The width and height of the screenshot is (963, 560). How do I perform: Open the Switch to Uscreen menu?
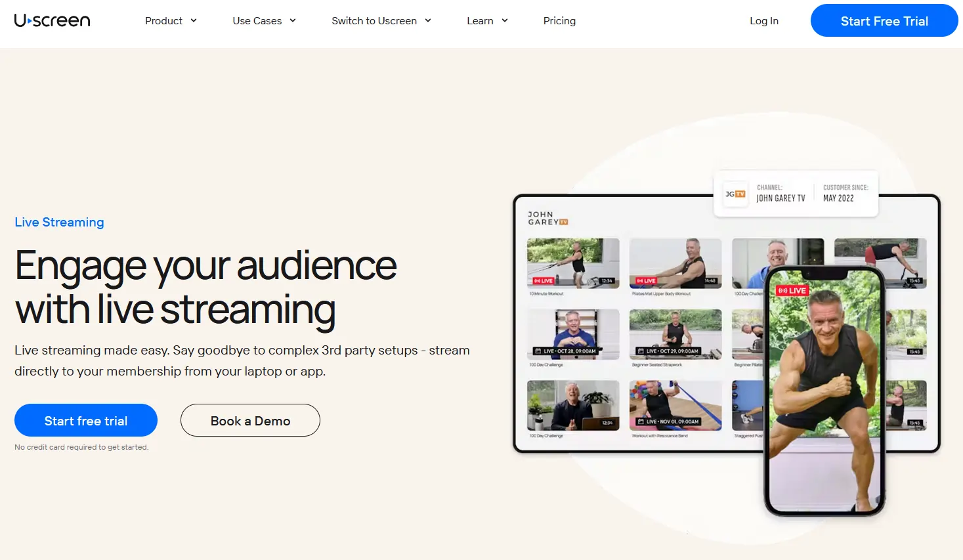click(x=381, y=20)
